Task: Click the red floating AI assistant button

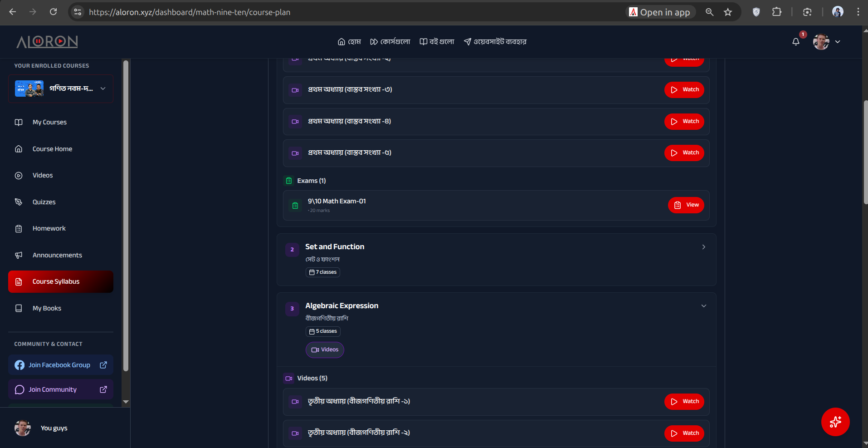Action: [835, 422]
